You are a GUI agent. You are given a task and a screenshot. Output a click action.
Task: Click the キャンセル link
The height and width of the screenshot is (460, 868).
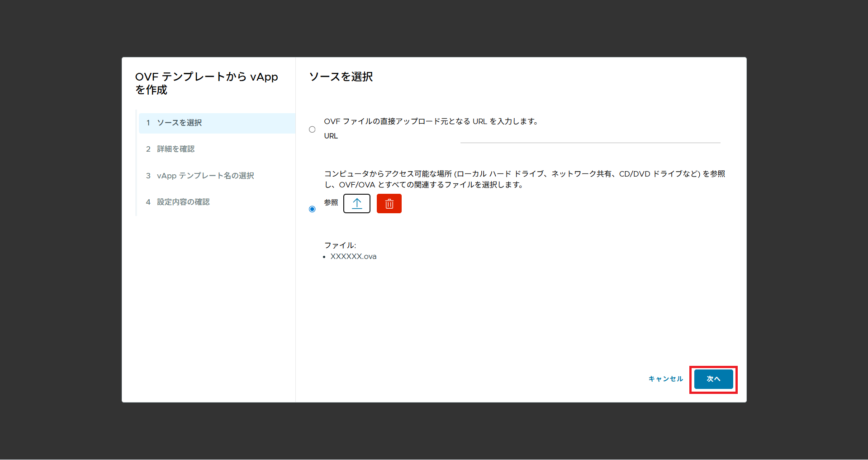(665, 379)
